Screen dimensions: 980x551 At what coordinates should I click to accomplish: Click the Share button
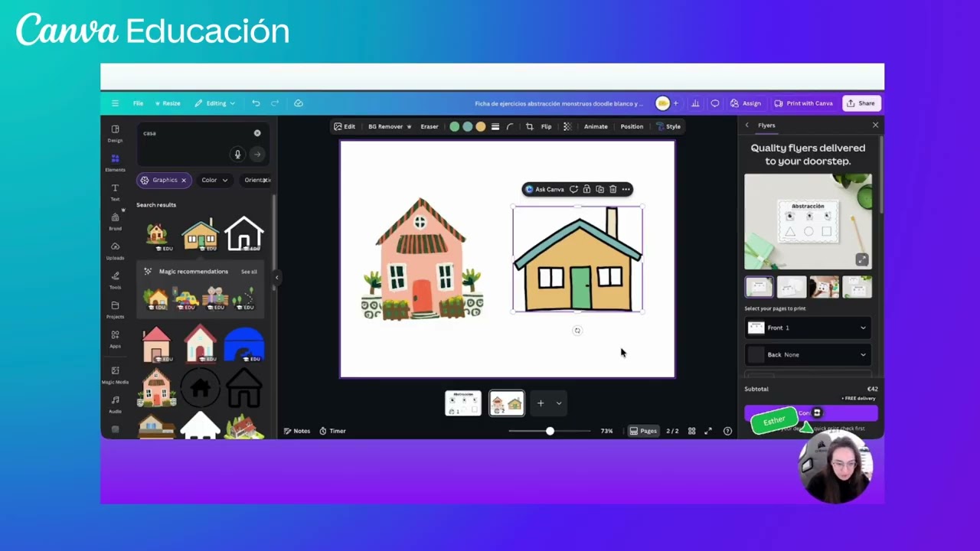[x=861, y=103]
